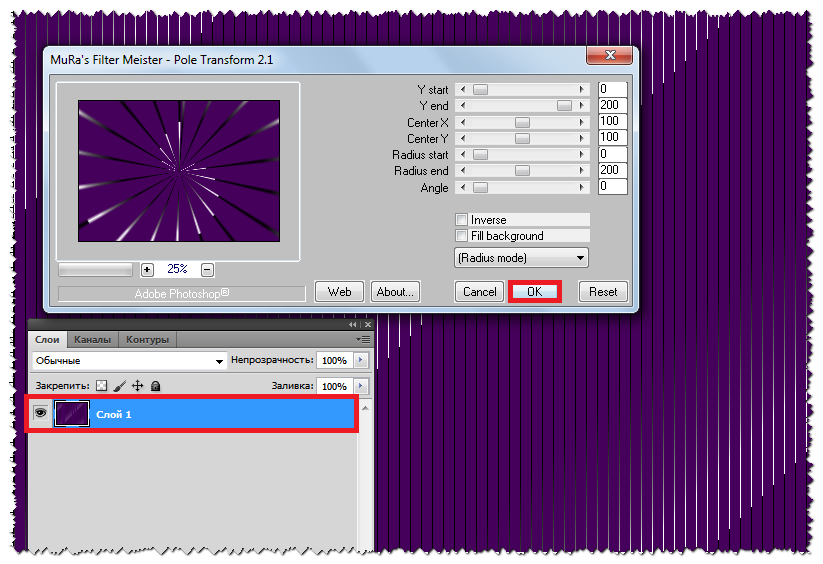Click the filter preview image
This screenshot has height=564, width=823.
179,171
